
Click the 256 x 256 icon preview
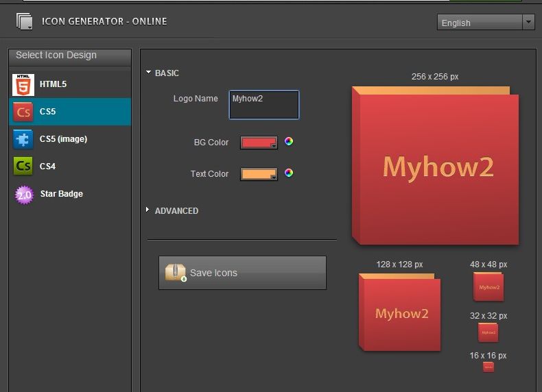click(x=435, y=166)
